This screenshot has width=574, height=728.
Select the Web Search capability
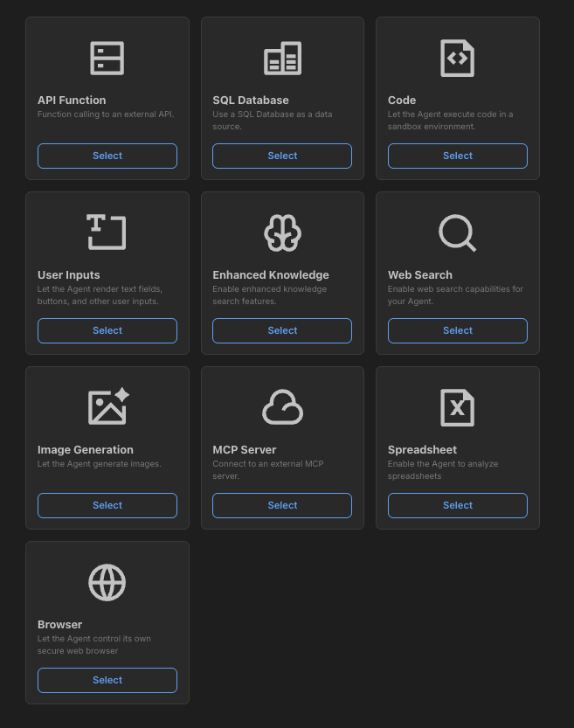click(x=458, y=330)
